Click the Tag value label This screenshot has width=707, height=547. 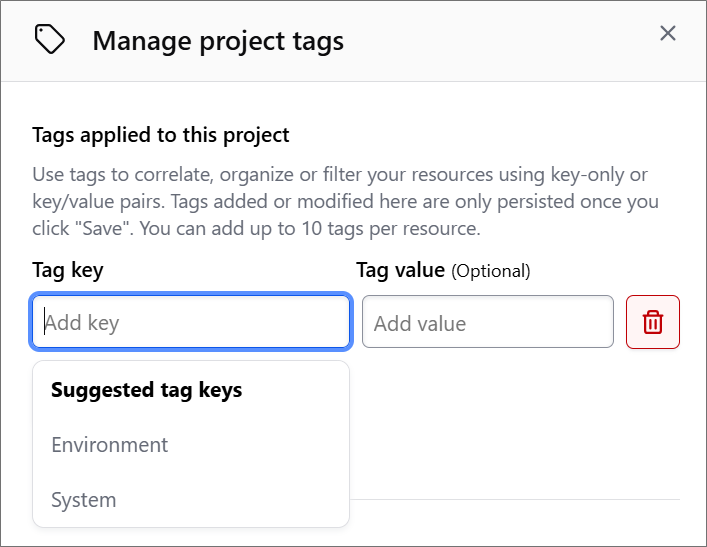(400, 271)
